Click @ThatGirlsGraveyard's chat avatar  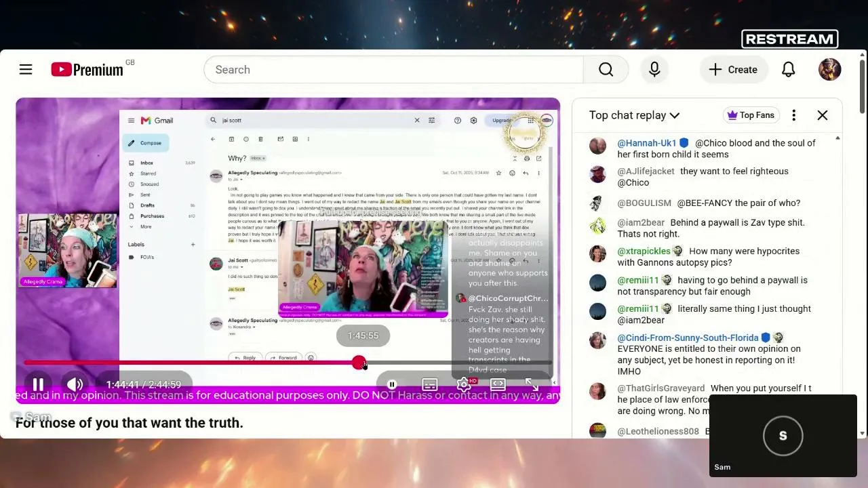tap(597, 391)
